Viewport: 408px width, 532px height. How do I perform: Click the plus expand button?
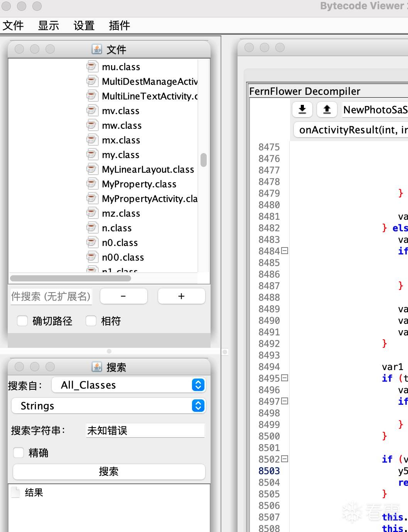pyautogui.click(x=181, y=296)
